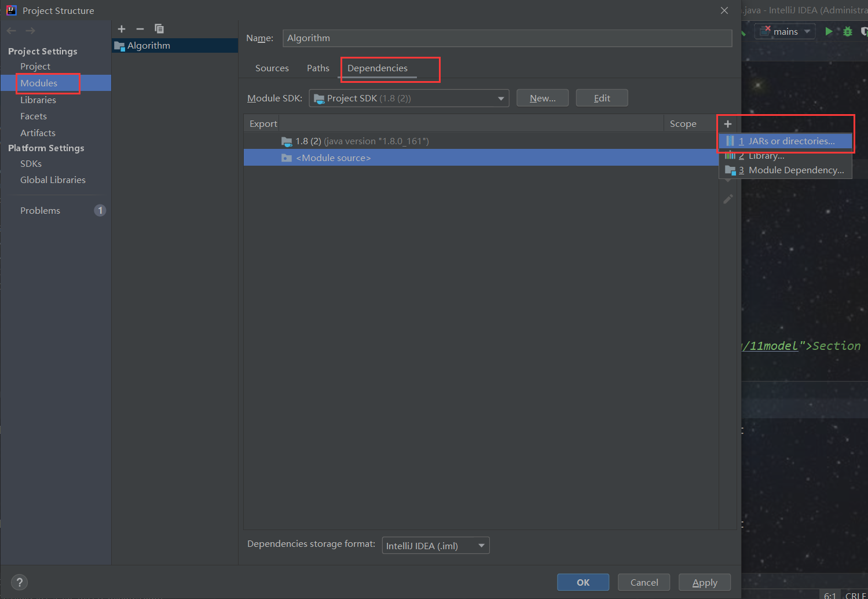This screenshot has height=599, width=868.
Task: Choose Library... menu entry
Action: point(785,156)
